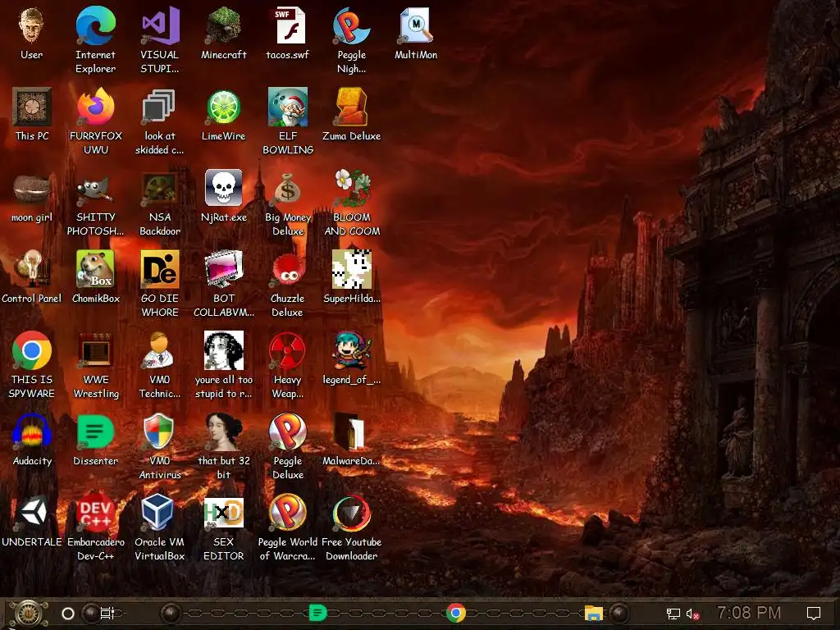
Task: Click the VM0 Antivirus shield icon
Action: click(160, 431)
